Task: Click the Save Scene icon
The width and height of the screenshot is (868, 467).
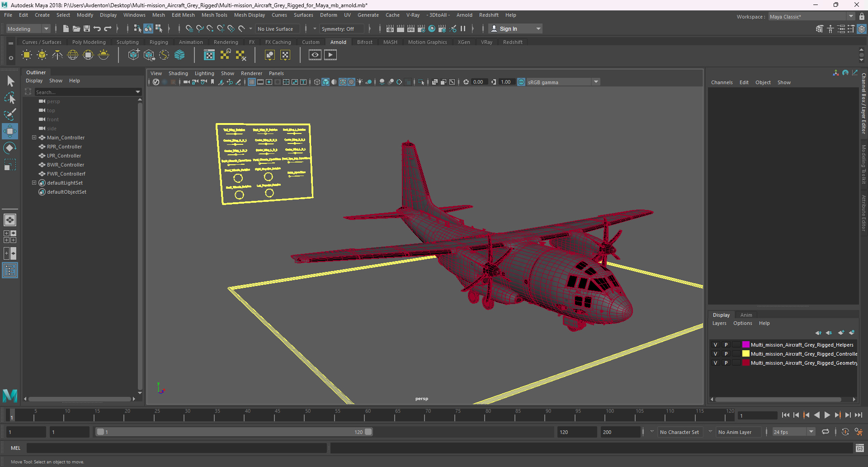Action: click(x=87, y=29)
